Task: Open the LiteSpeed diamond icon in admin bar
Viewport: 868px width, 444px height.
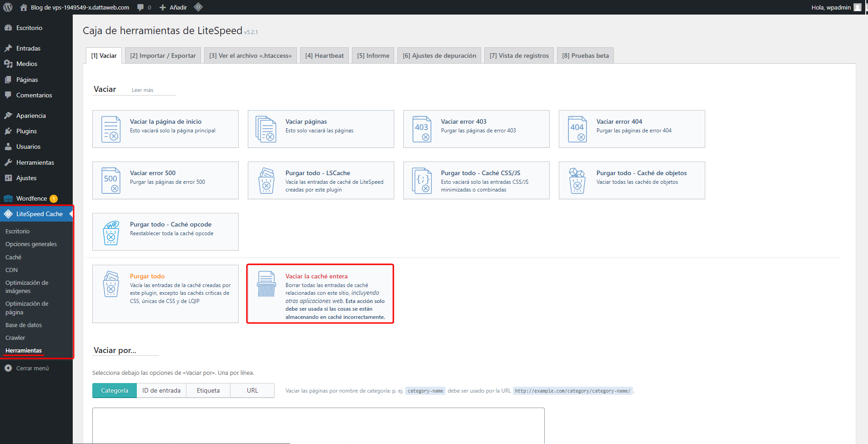Action: click(198, 7)
